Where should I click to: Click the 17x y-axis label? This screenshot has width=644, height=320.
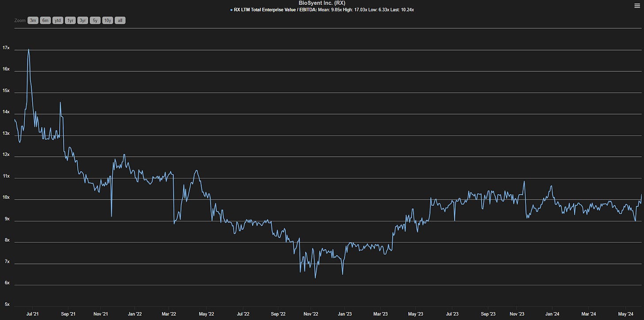6,47
